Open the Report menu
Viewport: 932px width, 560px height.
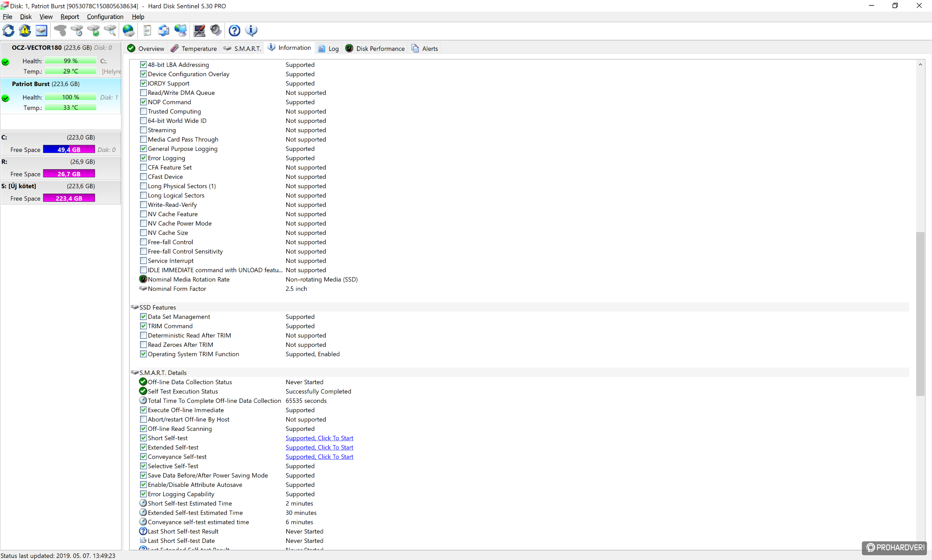(70, 17)
